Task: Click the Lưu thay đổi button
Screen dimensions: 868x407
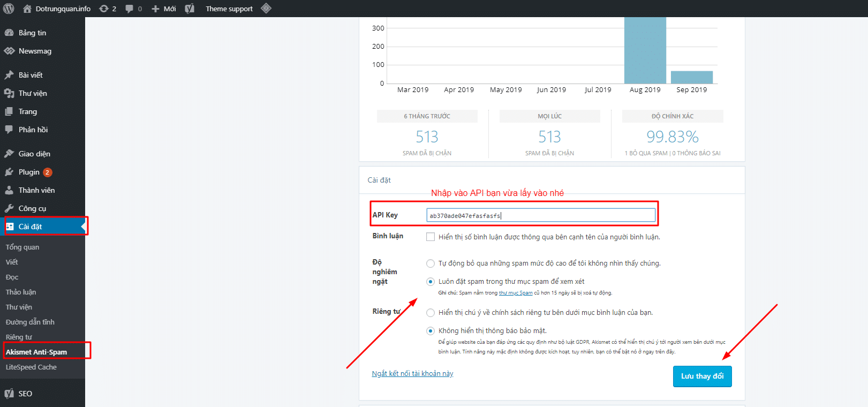Action: tap(702, 376)
